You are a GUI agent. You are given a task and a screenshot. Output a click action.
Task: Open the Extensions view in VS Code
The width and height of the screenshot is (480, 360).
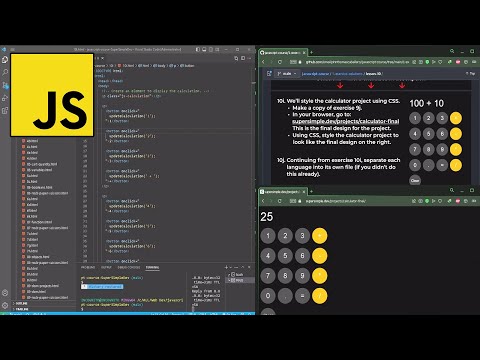pos(5,111)
